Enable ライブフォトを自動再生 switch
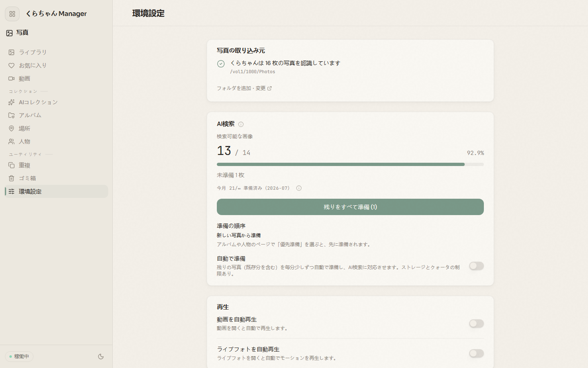 (x=476, y=353)
